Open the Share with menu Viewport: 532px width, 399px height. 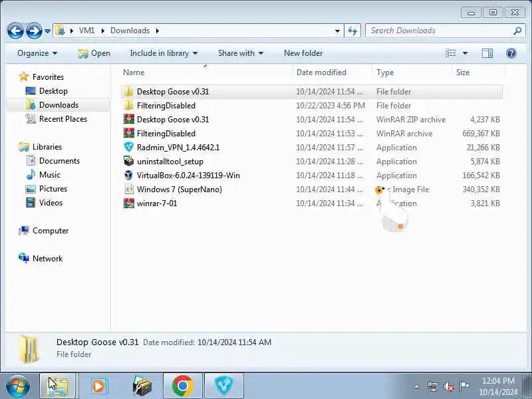(241, 53)
